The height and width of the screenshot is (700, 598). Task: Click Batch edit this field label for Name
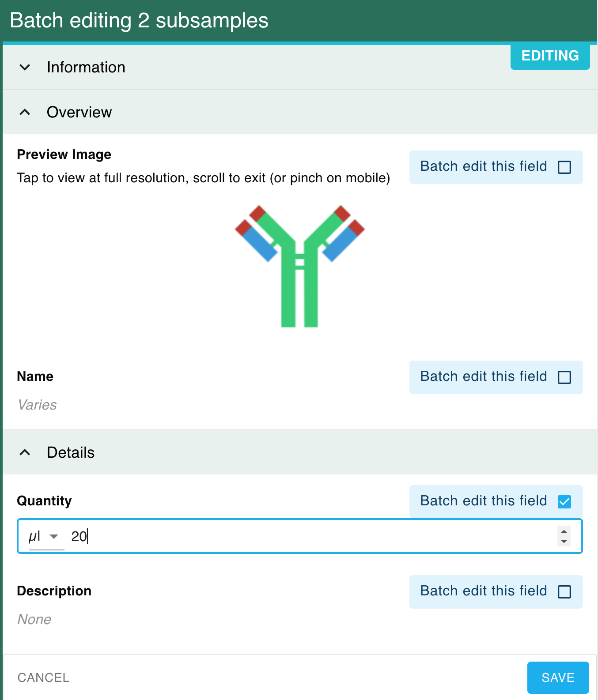tap(484, 376)
